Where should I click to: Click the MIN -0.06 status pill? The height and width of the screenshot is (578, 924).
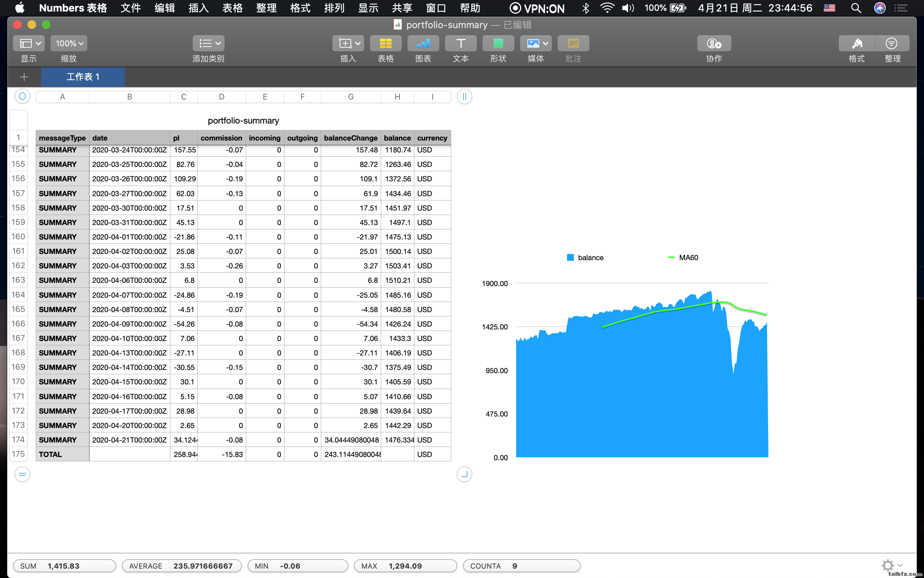point(298,566)
